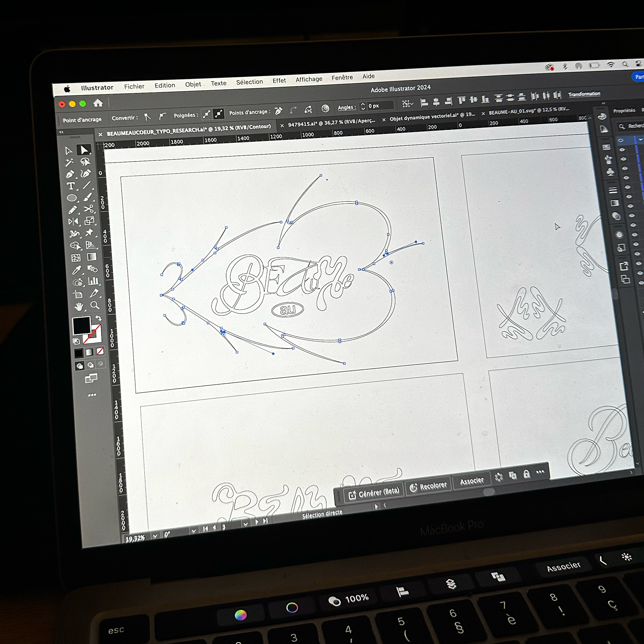
Task: Open zoom level dropdown next to 19,32%
Action: [x=155, y=536]
